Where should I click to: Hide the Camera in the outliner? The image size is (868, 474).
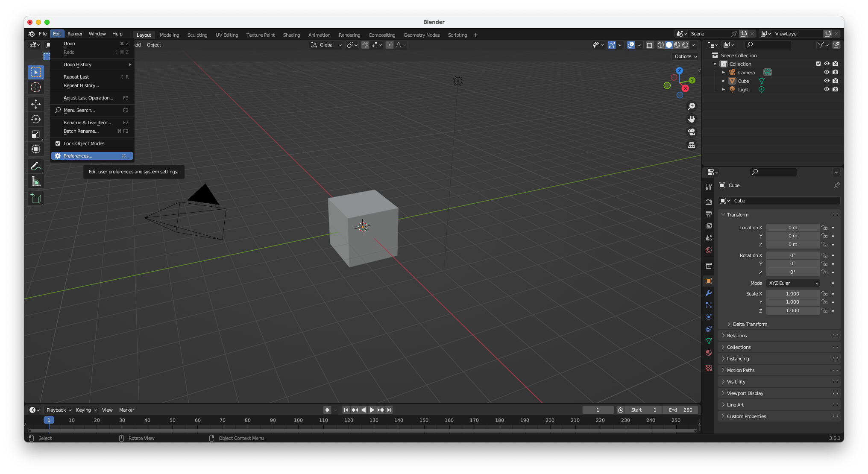(x=827, y=72)
